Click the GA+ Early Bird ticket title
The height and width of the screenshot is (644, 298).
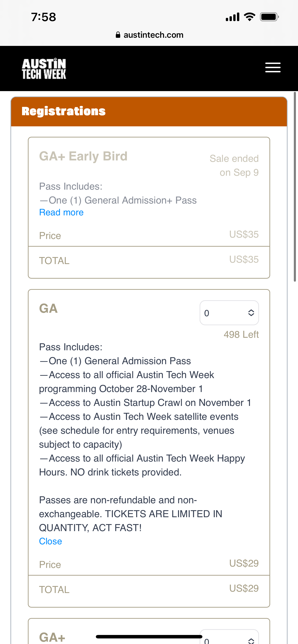point(83,156)
